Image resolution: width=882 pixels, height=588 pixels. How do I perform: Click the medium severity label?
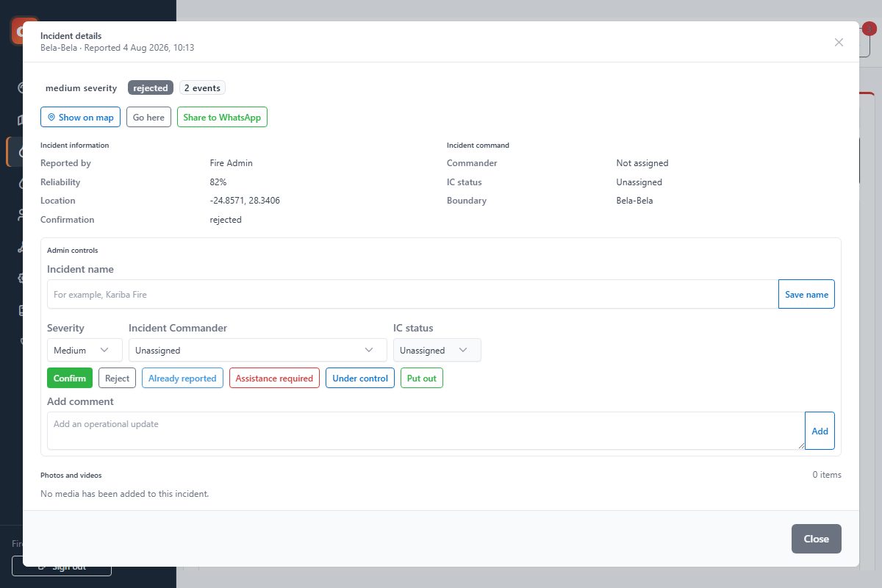coord(81,87)
